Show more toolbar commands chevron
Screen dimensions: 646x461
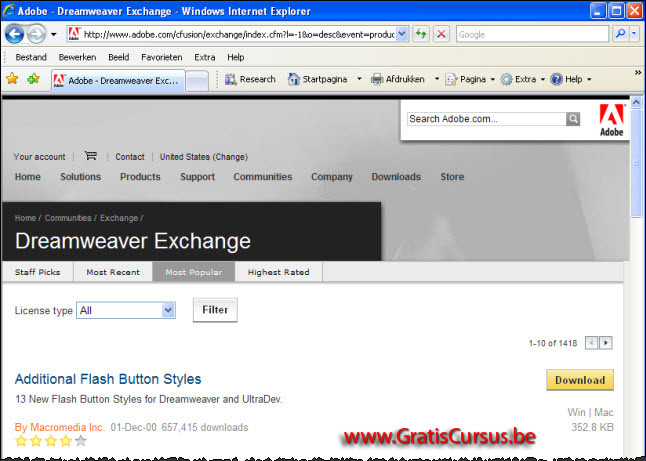tap(638, 73)
